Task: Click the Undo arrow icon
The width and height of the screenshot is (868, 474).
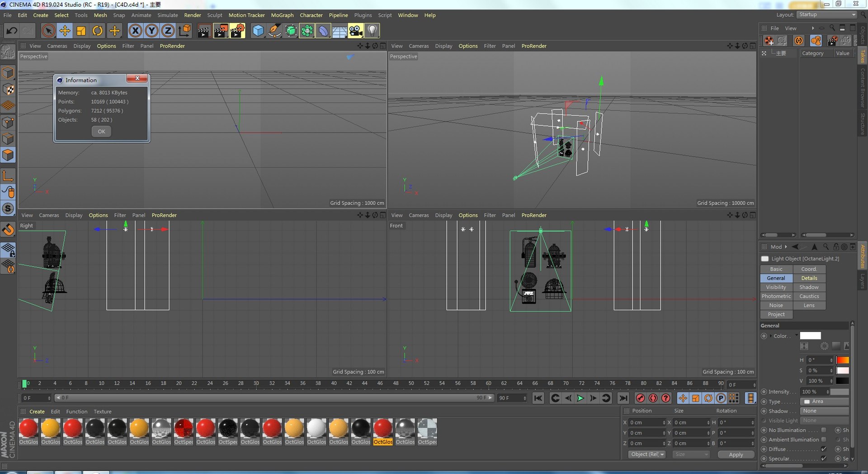Action: coord(12,31)
